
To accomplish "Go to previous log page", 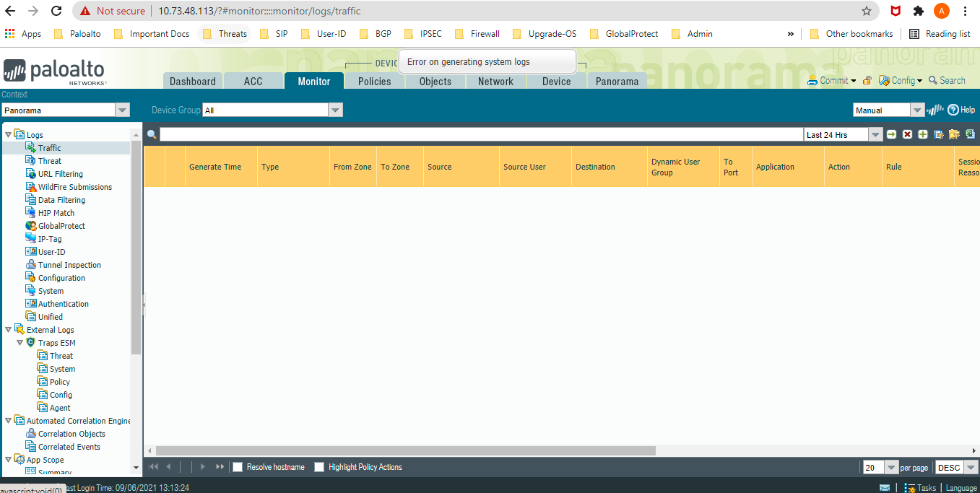I will 169,467.
